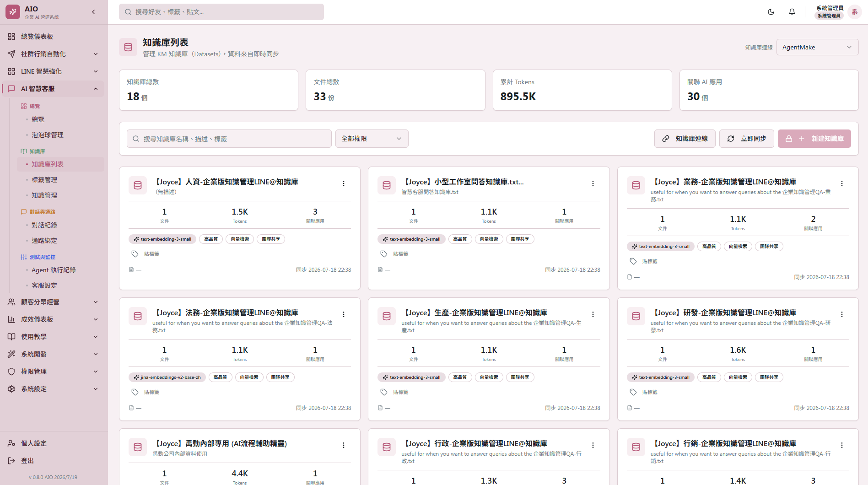Expand 社群行銷自動化 menu
The height and width of the screenshot is (485, 868).
pos(53,54)
